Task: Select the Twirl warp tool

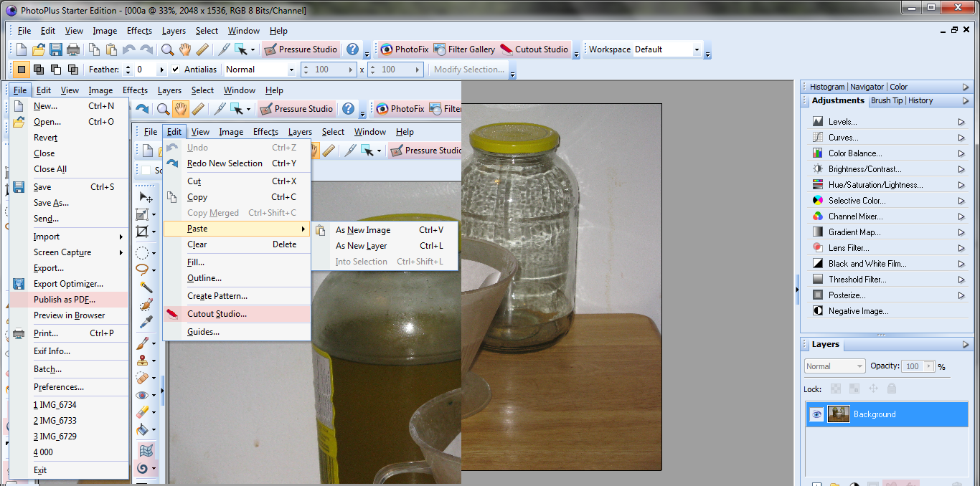Action: pos(143,468)
